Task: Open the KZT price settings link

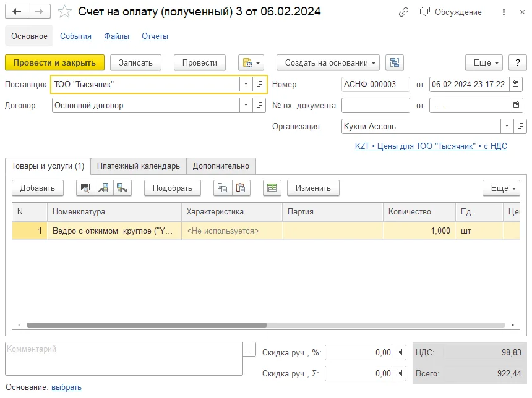Action: coord(431,146)
